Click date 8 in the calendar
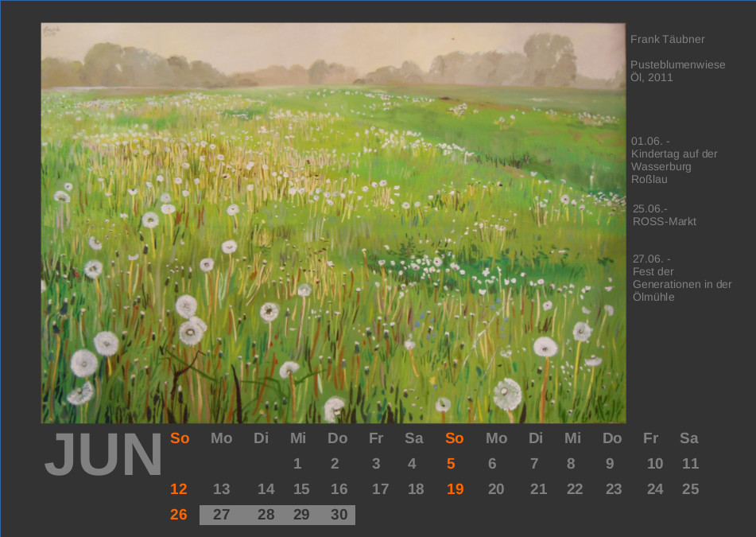Screen dimensions: 756x537 pyautogui.click(x=571, y=464)
